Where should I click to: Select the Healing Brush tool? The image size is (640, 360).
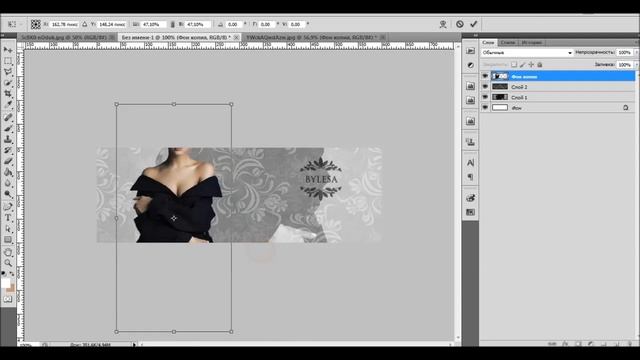tap(8, 118)
